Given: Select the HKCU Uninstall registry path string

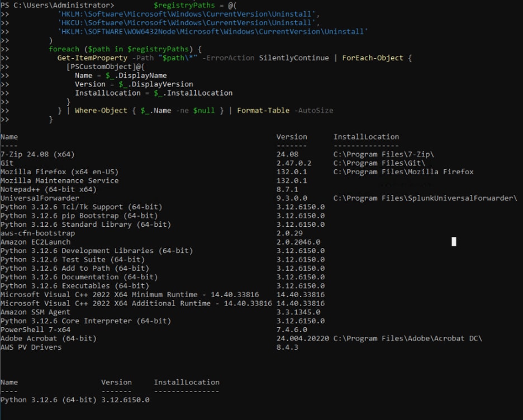Looking at the screenshot, I should click(187, 23).
